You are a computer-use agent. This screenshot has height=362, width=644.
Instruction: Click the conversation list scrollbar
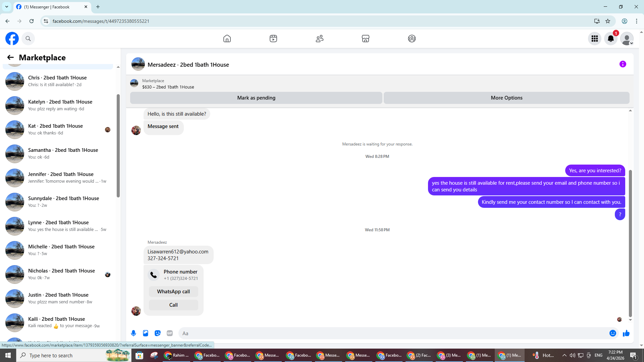118,146
